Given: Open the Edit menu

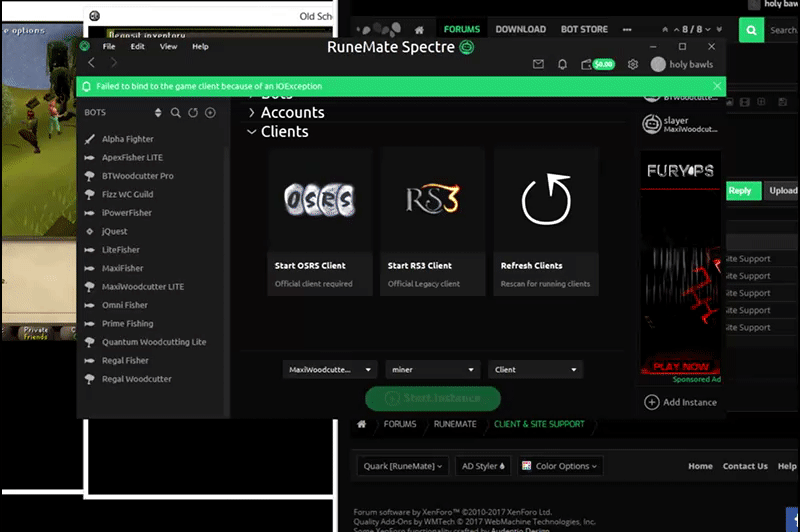Looking at the screenshot, I should coord(137,46).
